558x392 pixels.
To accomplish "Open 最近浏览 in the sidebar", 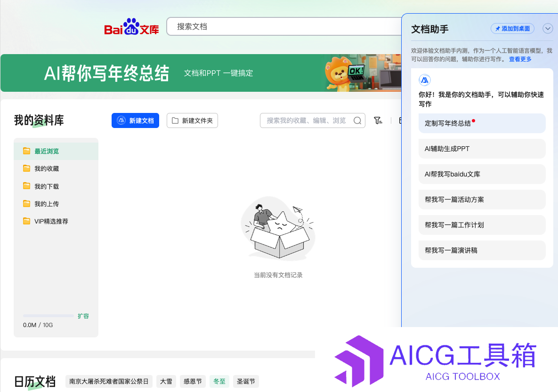I will pos(56,151).
